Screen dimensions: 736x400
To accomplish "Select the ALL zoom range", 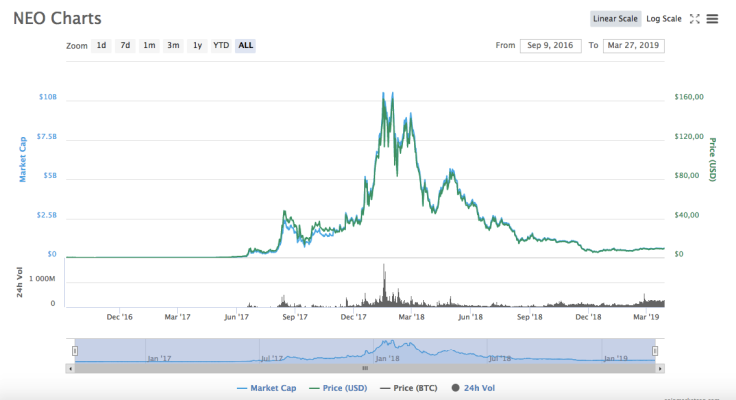I will point(245,46).
